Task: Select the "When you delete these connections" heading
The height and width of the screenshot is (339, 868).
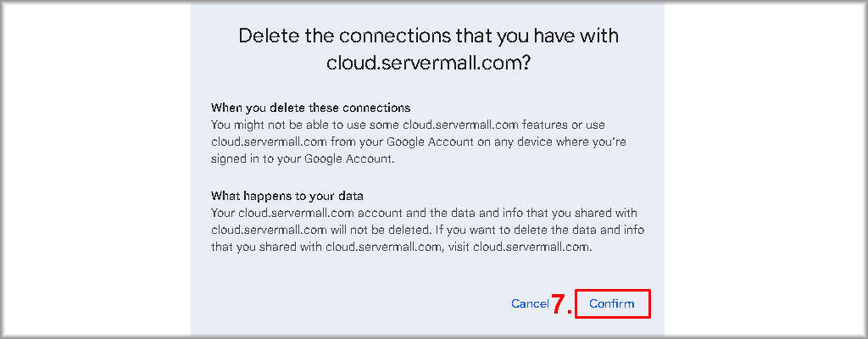Action: point(310,108)
